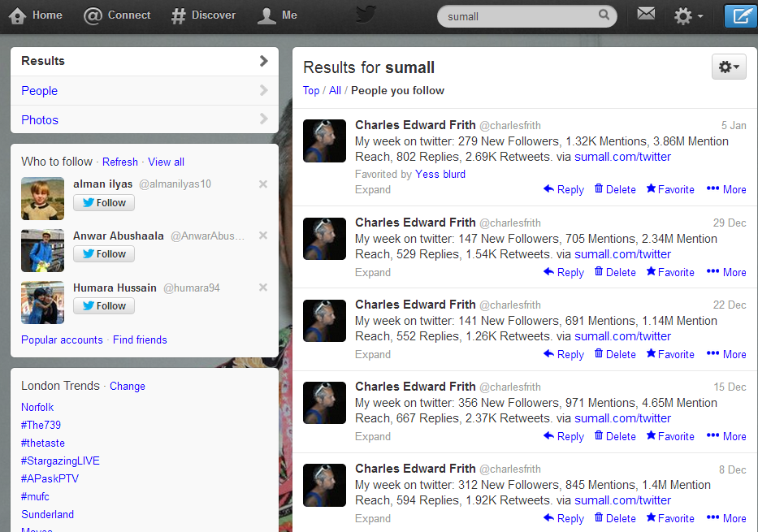Switch to All results filter
758x532 pixels.
335,91
